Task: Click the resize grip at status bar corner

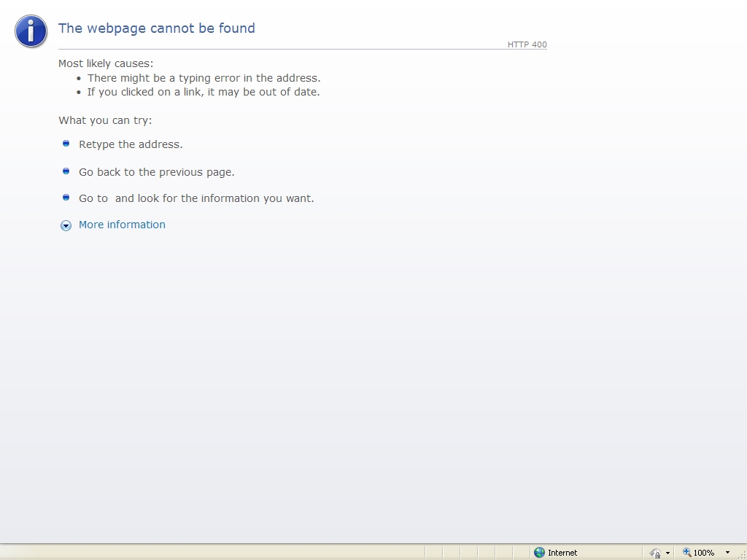Action: coord(741,555)
